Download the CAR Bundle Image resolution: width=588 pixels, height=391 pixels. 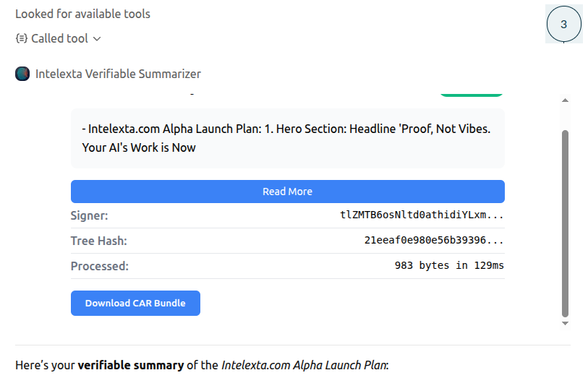pos(135,303)
